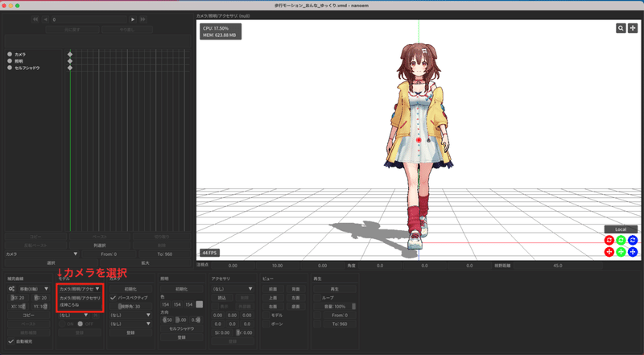
Task: Click the circle next to セルフシャドウ track
Action: tap(10, 68)
